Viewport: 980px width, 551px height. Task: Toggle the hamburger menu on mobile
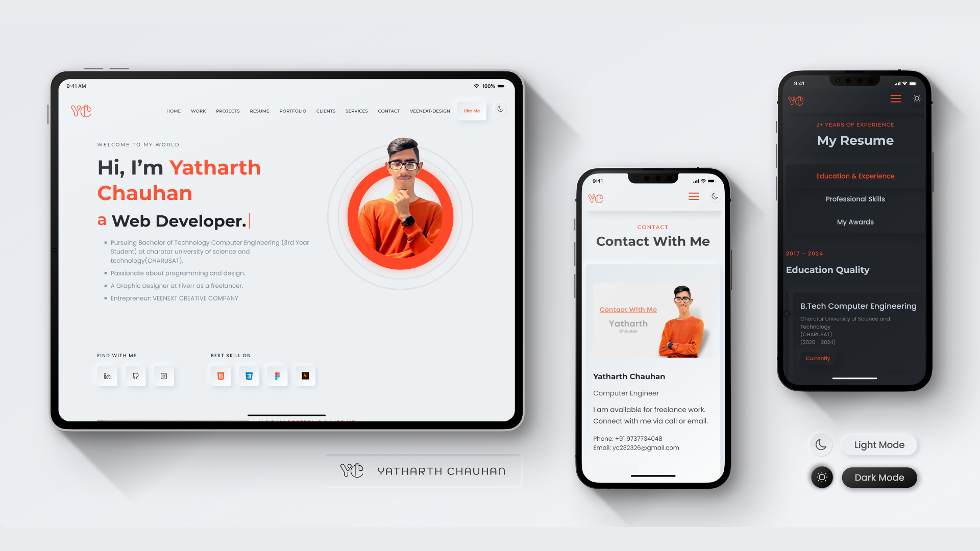(694, 196)
